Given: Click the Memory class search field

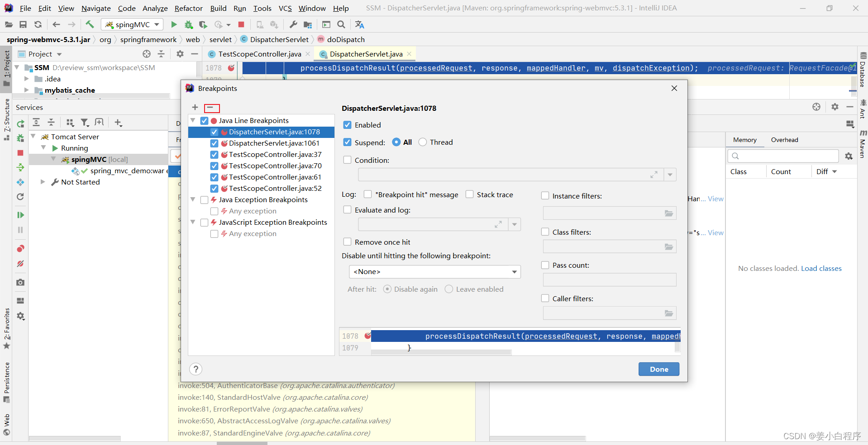Looking at the screenshot, I should 783,156.
